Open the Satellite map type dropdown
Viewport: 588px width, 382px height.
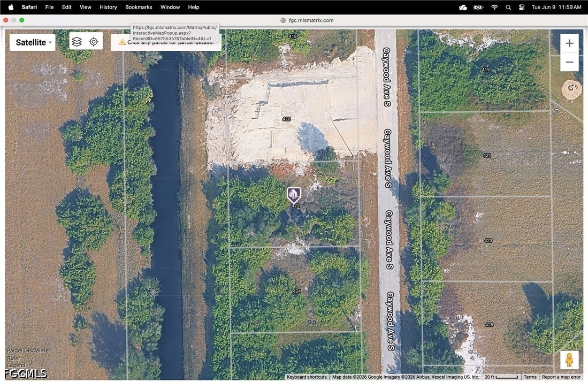point(32,42)
